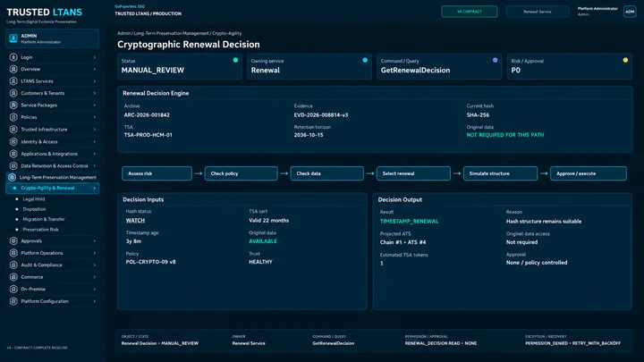Click the Customers & Tenants icon

click(13, 93)
